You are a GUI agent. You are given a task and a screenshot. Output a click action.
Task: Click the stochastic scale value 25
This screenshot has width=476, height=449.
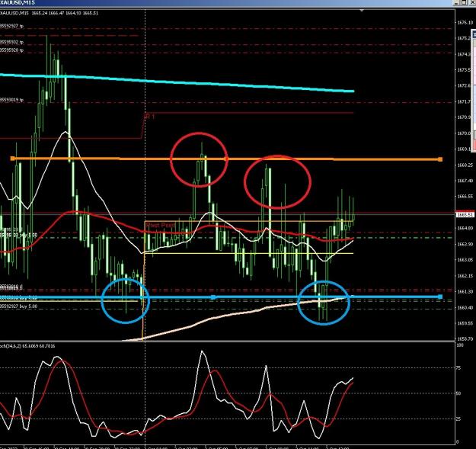click(458, 419)
